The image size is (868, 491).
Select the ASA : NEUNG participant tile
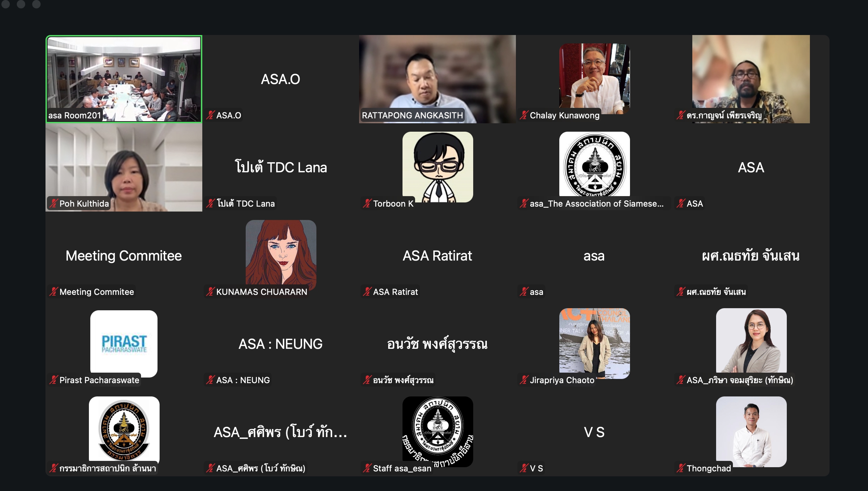click(x=281, y=344)
